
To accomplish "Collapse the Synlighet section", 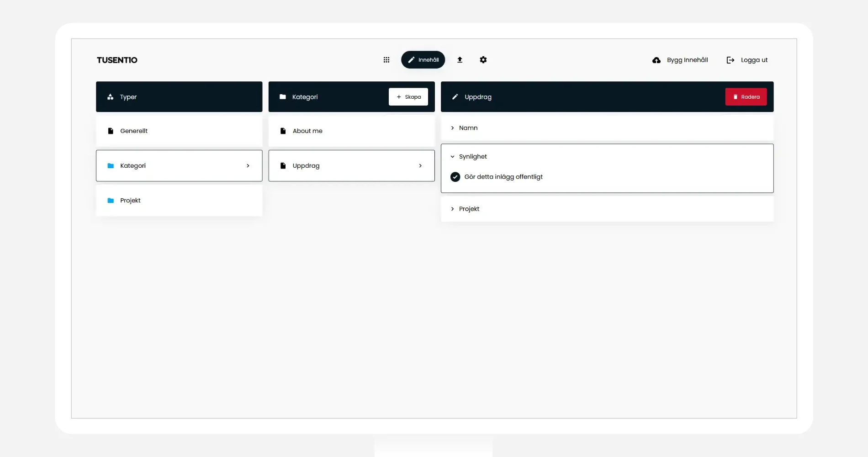I will tap(452, 157).
